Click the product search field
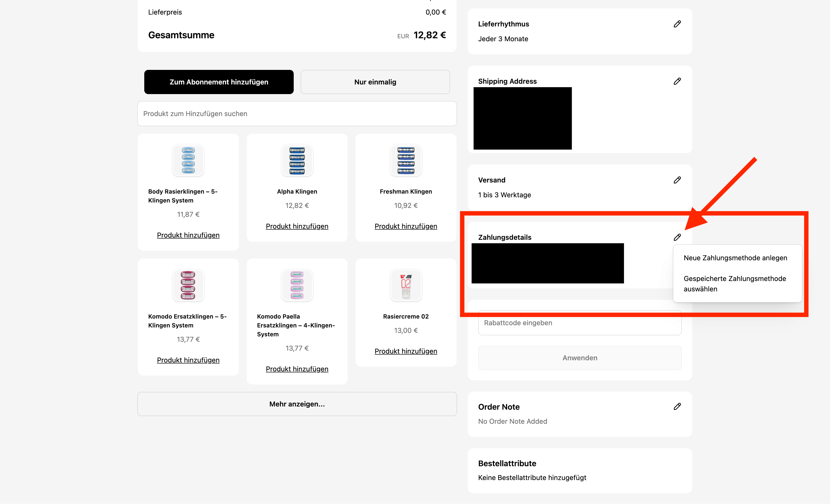 click(297, 114)
